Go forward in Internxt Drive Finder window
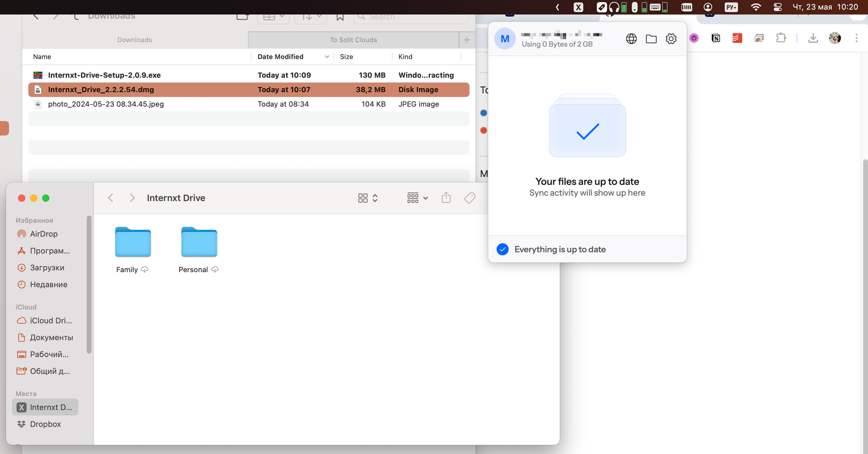 [x=132, y=198]
